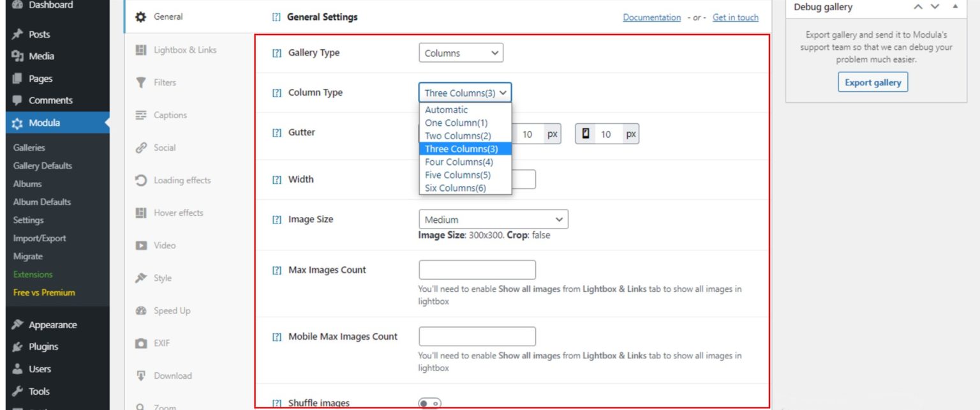Screen dimensions: 980x410
Task: Open the EXIF settings section
Action: pyautogui.click(x=163, y=343)
